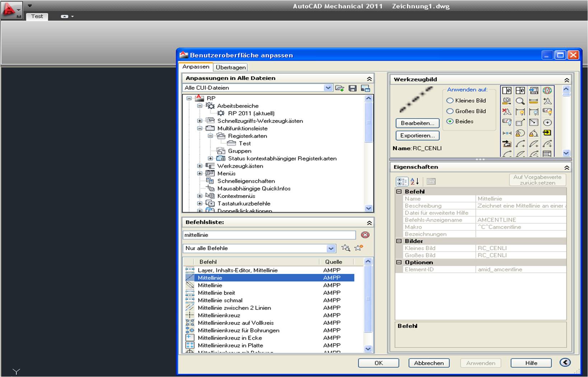Select the Großes Bild radio button

(450, 111)
